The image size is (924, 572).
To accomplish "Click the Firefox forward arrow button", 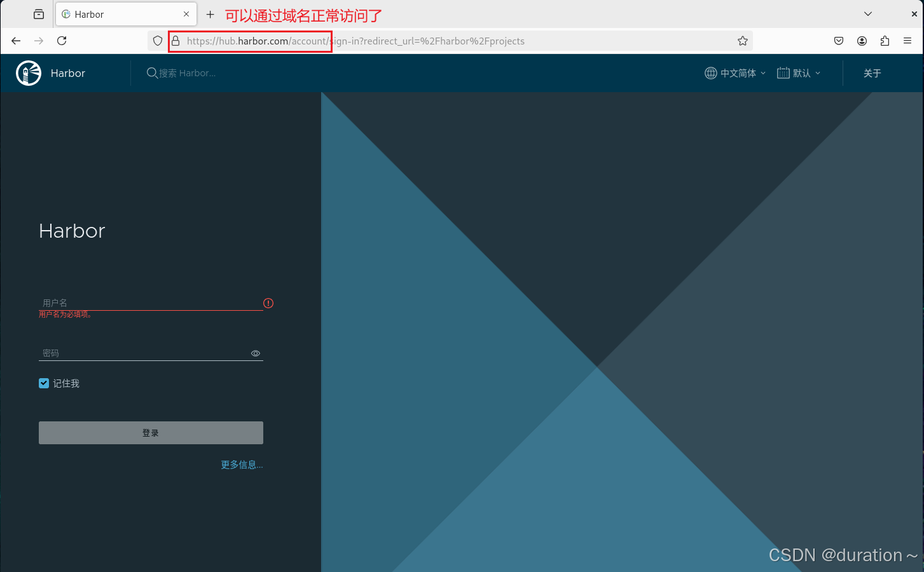I will tap(39, 41).
